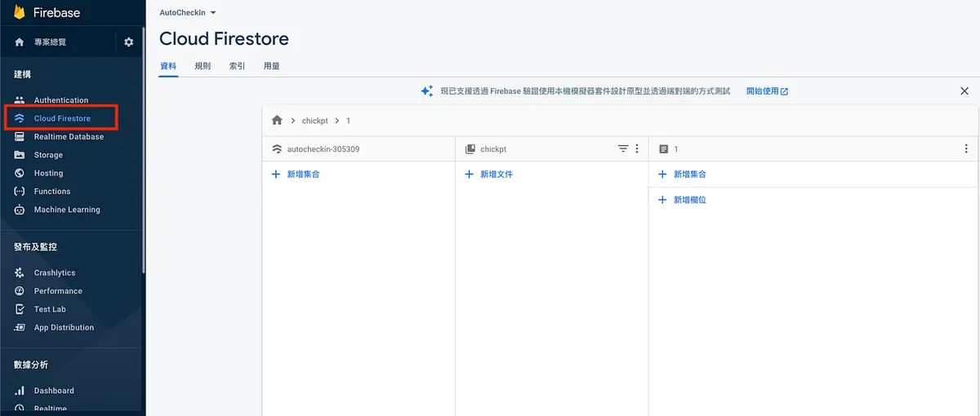
Task: Switch to the 索引 tab
Action: tap(237, 66)
